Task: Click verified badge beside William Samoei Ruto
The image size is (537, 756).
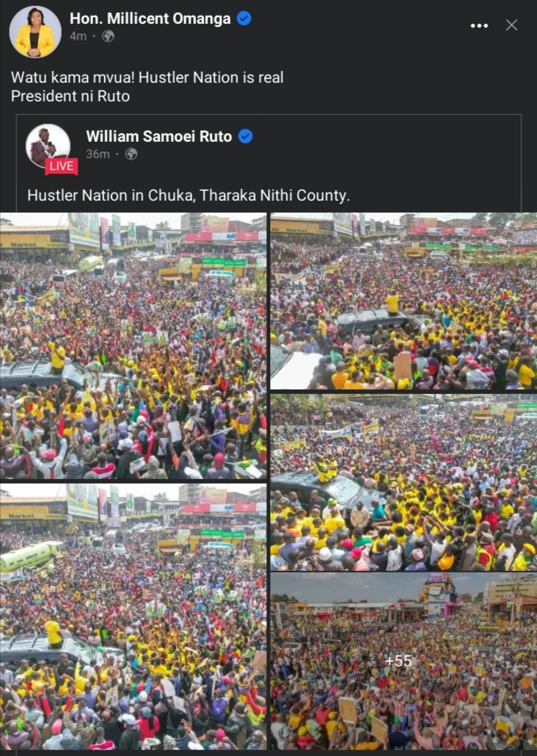Action: pyautogui.click(x=245, y=137)
